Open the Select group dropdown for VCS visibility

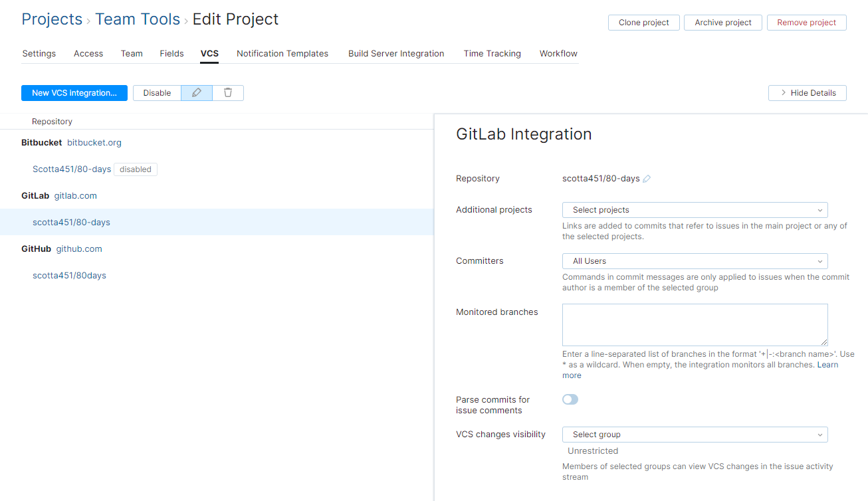[x=694, y=434]
